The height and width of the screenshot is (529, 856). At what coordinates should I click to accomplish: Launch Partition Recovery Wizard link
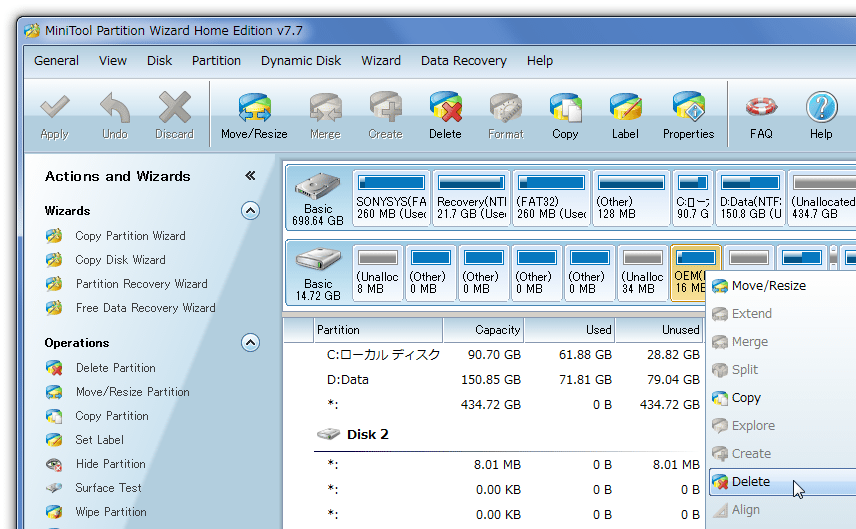coord(141,284)
